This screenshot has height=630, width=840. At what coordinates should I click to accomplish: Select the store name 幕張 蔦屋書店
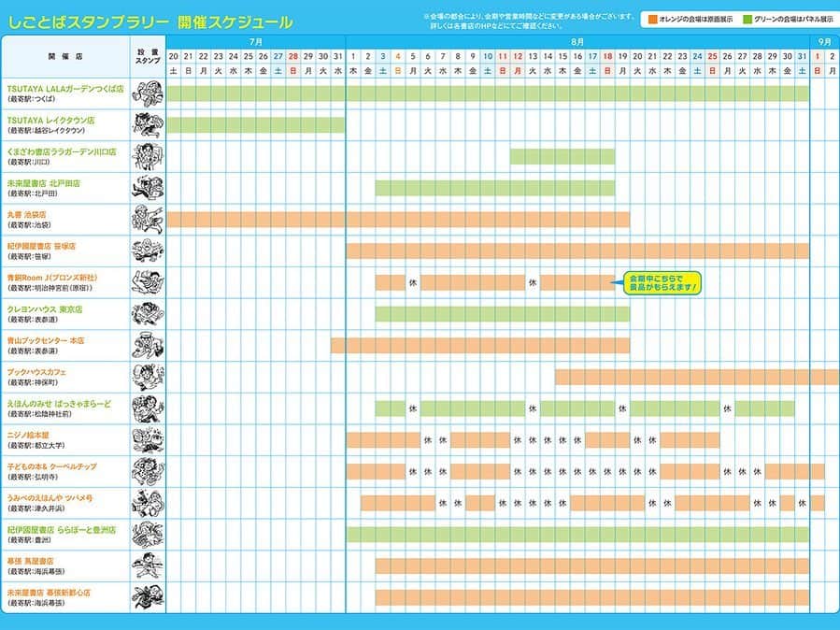pyautogui.click(x=31, y=561)
